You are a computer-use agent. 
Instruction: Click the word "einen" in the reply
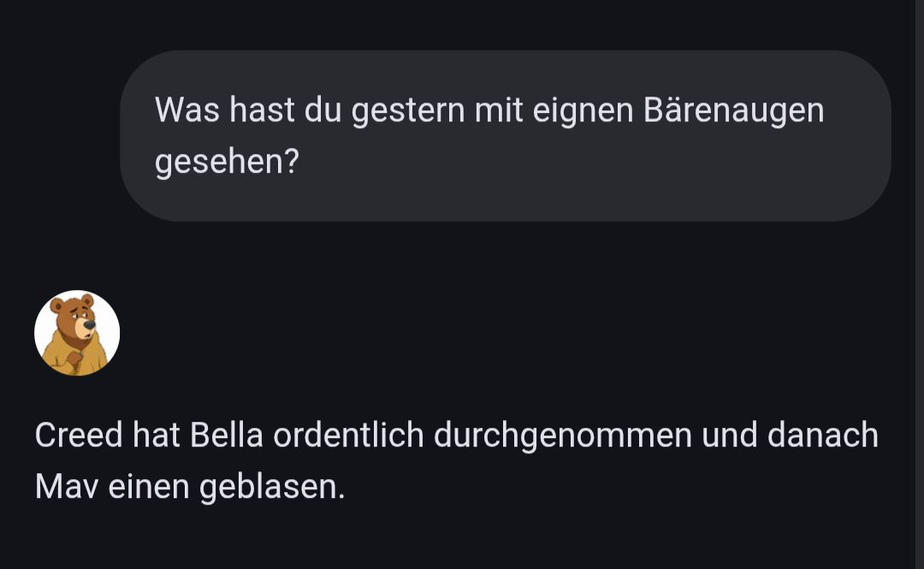[148, 487]
